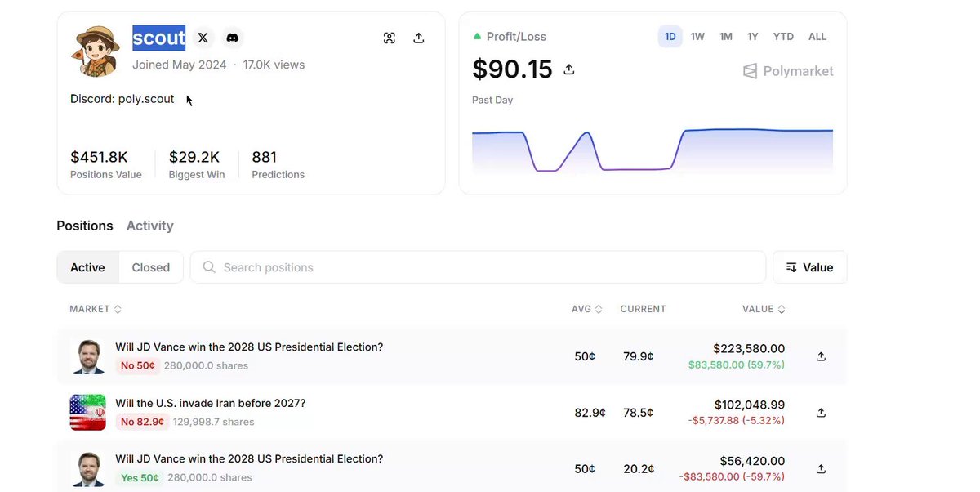The image size is (980, 492).
Task: Share the $90.15 profit/loss figure
Action: (569, 69)
